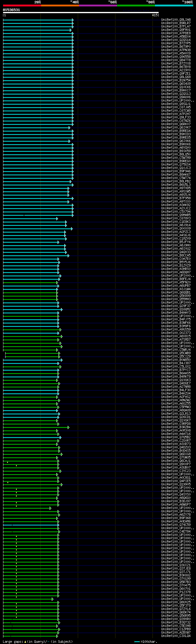Select hit label UniRef100_Q6RK07
This screenshot has height=644, width=196.
pos(176,124)
